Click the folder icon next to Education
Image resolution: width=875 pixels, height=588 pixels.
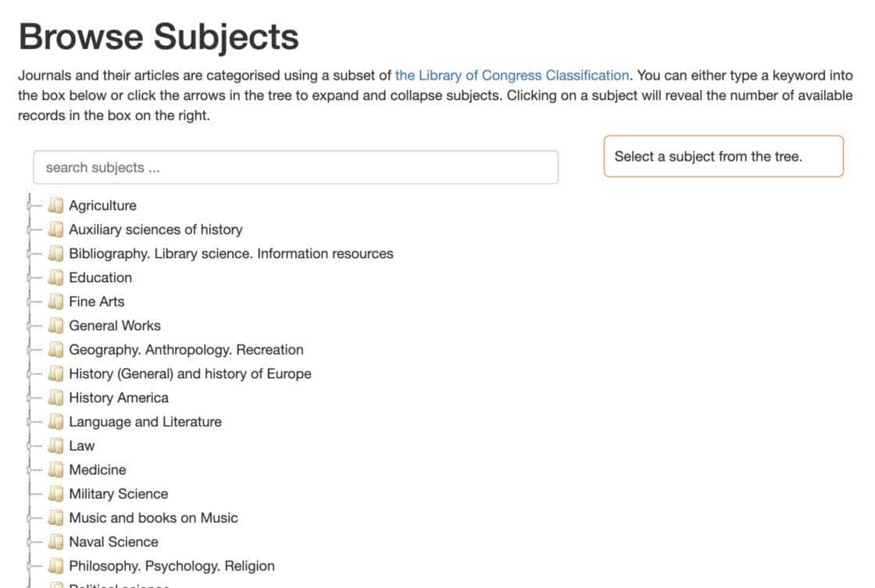55,277
